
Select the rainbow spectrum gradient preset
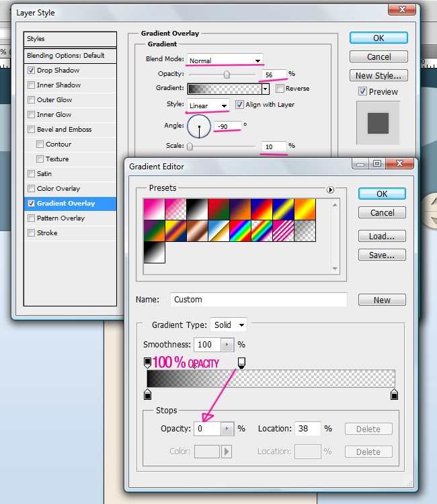click(x=240, y=230)
